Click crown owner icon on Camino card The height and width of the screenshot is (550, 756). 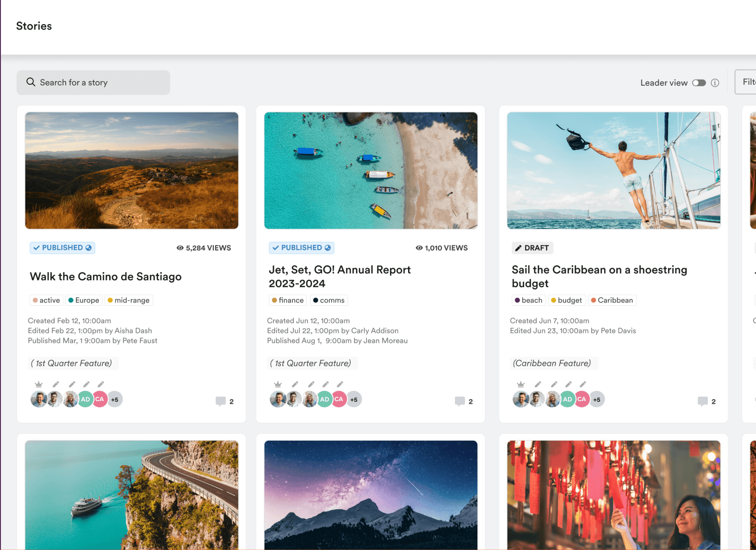click(x=39, y=384)
